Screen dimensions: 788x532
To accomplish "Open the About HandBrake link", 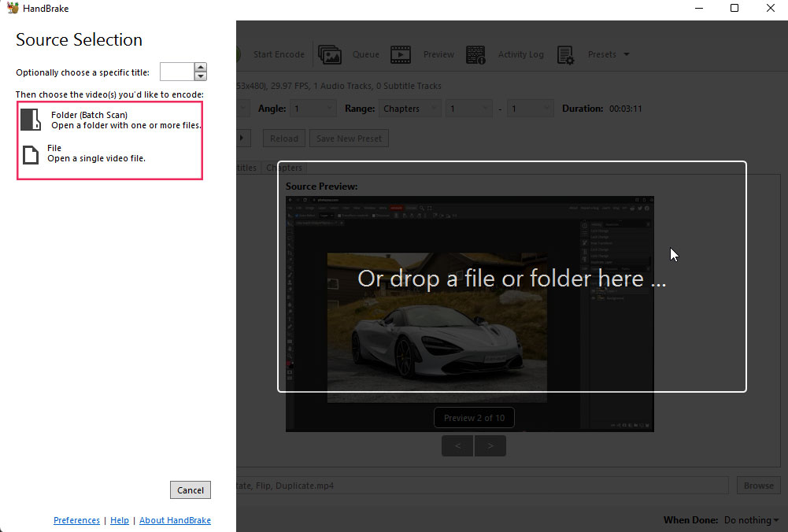I will [x=175, y=520].
